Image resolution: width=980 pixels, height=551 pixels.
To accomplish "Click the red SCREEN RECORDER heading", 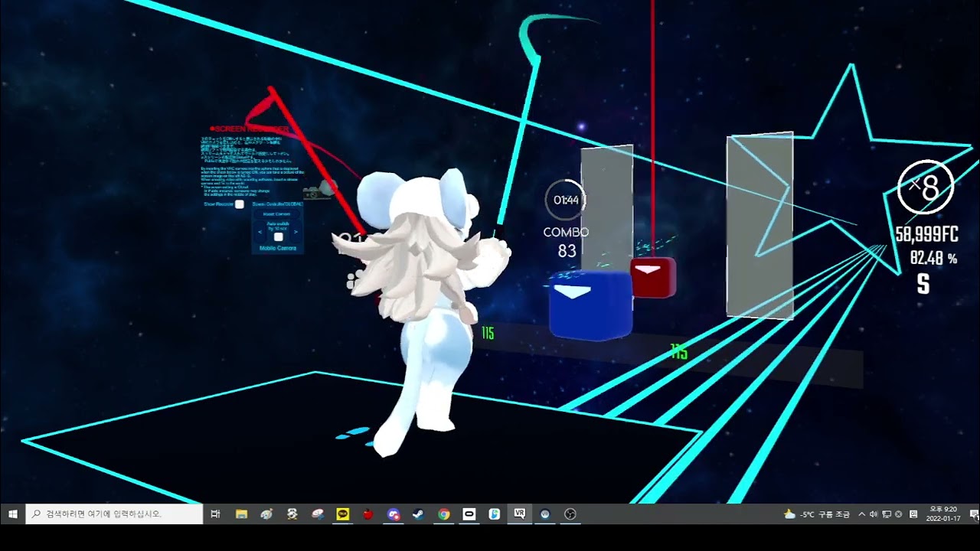I will [250, 129].
